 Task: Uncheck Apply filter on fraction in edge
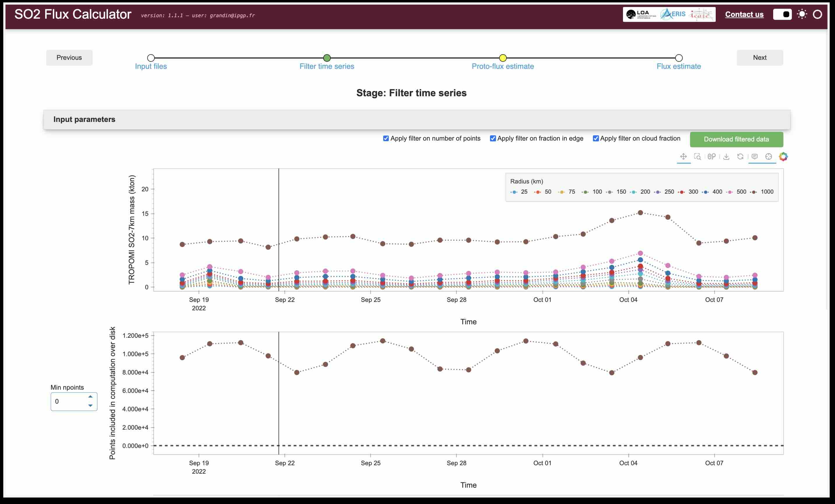click(x=493, y=138)
